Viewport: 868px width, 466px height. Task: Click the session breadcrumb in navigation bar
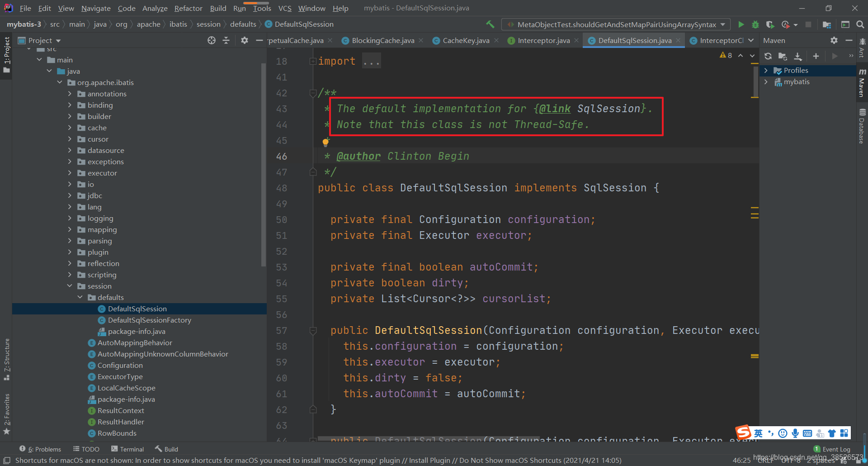click(208, 24)
